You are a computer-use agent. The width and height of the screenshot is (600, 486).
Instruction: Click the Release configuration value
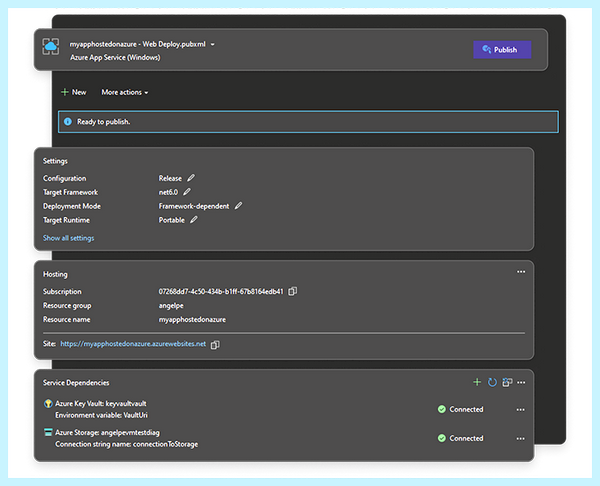click(x=170, y=178)
